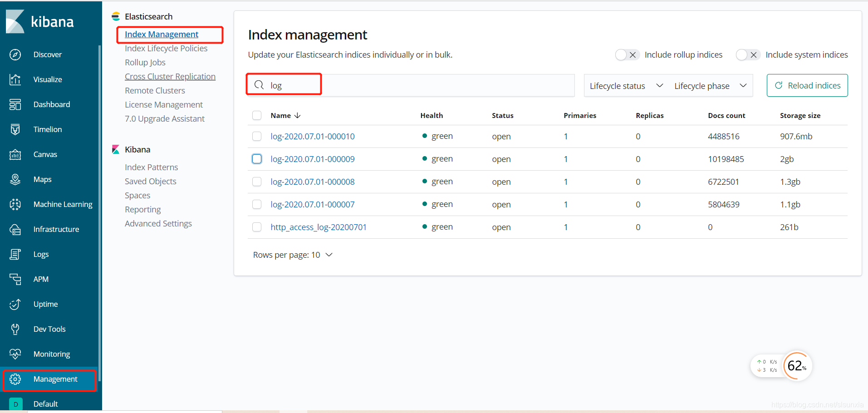Open Dev Tools wrench icon
The width and height of the screenshot is (868, 413).
(x=15, y=329)
